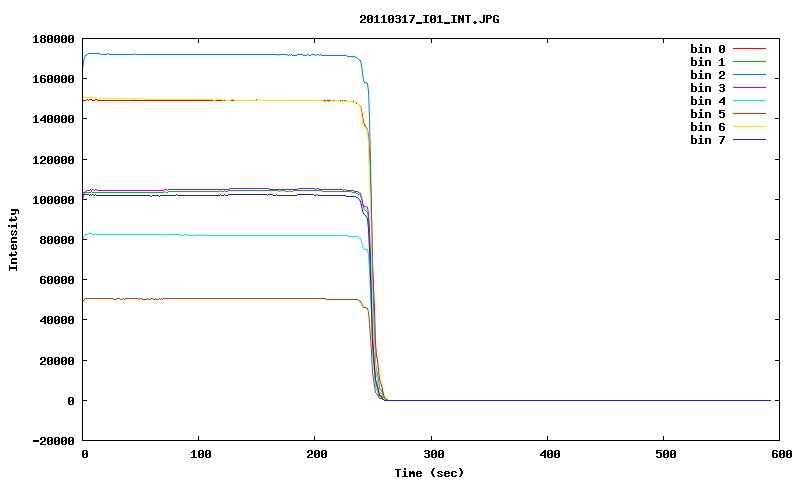Image resolution: width=800 pixels, height=480 pixels.
Task: Click the purple line sample beside bin 3
Action: point(749,88)
